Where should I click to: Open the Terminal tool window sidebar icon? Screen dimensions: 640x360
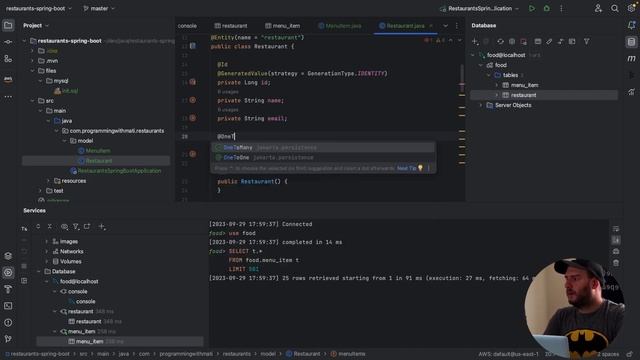[x=8, y=306]
